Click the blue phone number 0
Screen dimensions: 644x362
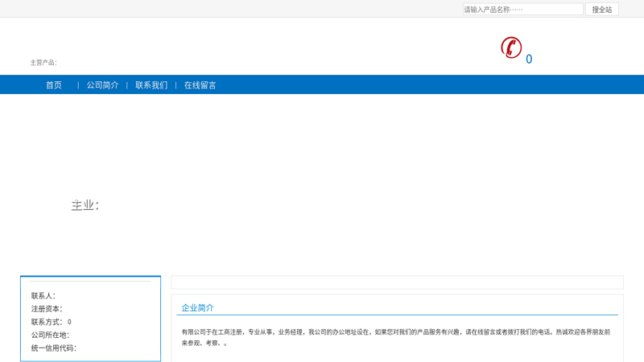click(529, 59)
